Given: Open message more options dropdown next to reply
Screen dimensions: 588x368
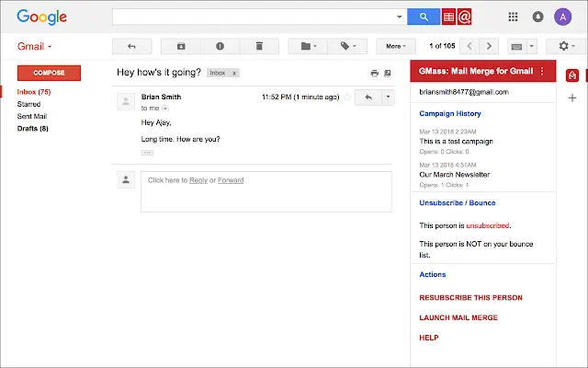Looking at the screenshot, I should pyautogui.click(x=388, y=98).
